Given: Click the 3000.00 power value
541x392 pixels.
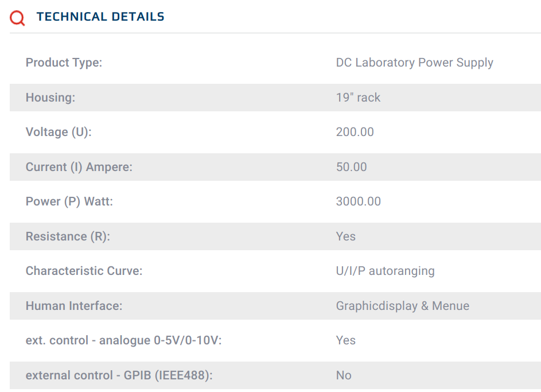Looking at the screenshot, I should pyautogui.click(x=358, y=201).
